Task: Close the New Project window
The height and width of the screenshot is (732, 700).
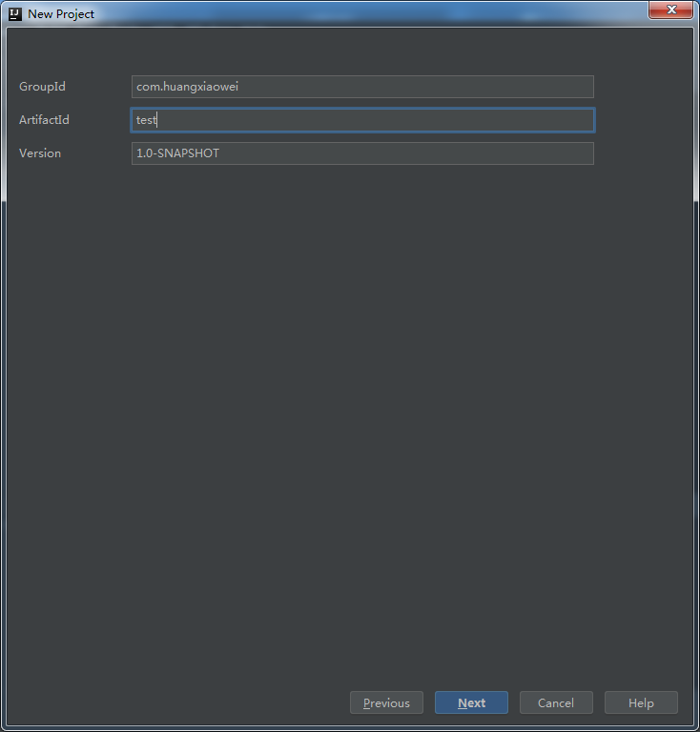Action: pyautogui.click(x=670, y=10)
